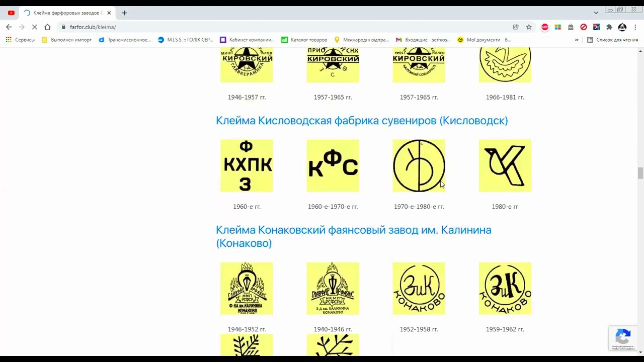Open the Входящие - serhios Gmail bookmark
The height and width of the screenshot is (362, 644).
point(423,40)
